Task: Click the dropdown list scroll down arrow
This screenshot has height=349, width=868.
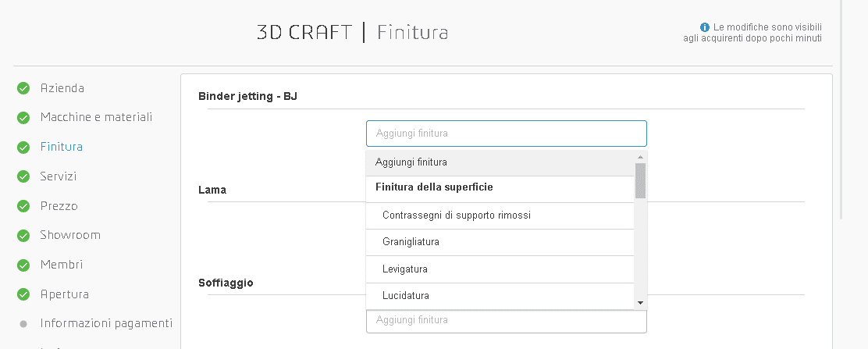Action: coord(640,303)
